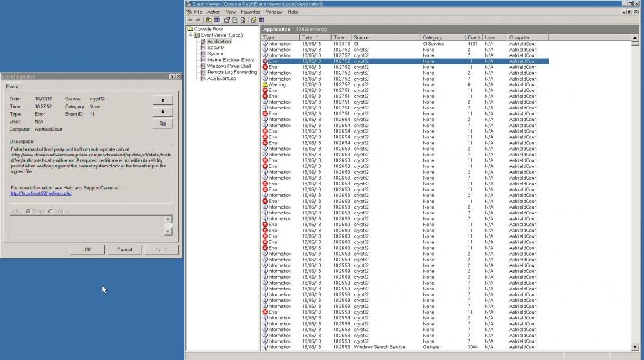
Task: Open the Action menu
Action: [x=214, y=12]
